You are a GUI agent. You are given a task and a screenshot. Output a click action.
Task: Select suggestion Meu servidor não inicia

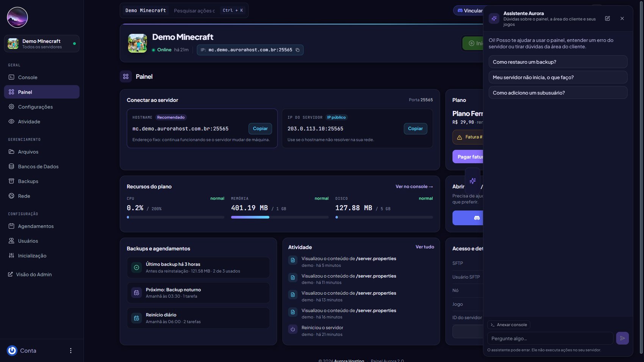pos(558,77)
